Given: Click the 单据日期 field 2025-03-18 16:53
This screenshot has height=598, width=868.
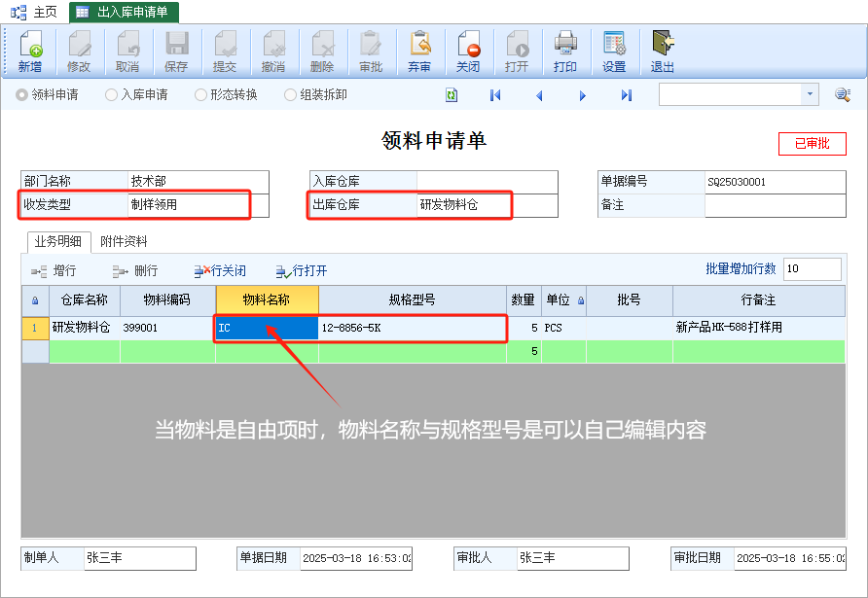Looking at the screenshot, I should coord(356,558).
